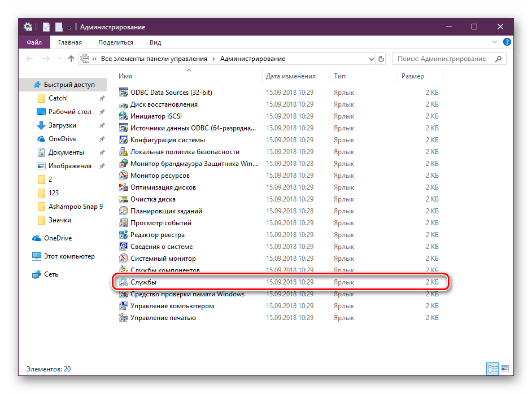Open the Catch! folder in sidebar
Image resolution: width=532 pixels, height=394 pixels.
click(58, 98)
